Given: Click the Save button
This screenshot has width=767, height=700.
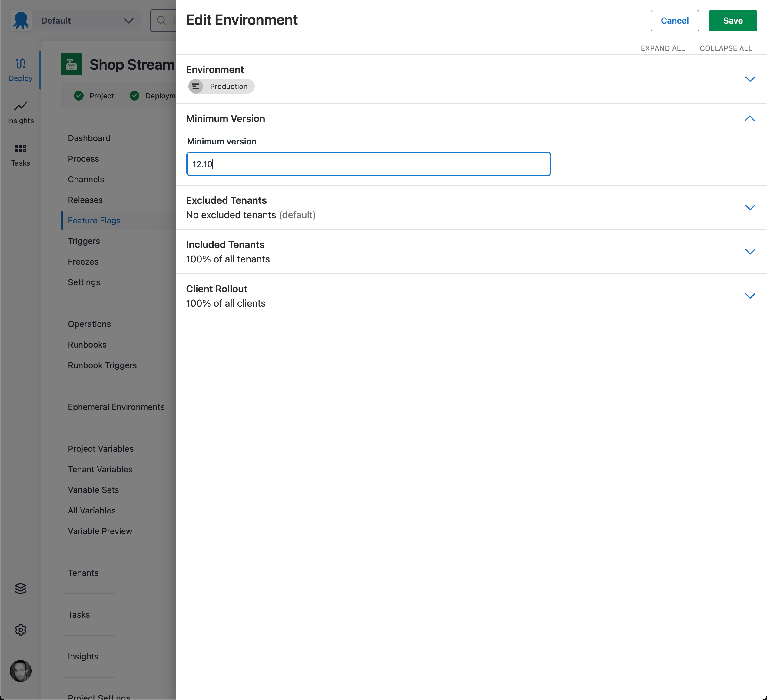Looking at the screenshot, I should (x=732, y=21).
